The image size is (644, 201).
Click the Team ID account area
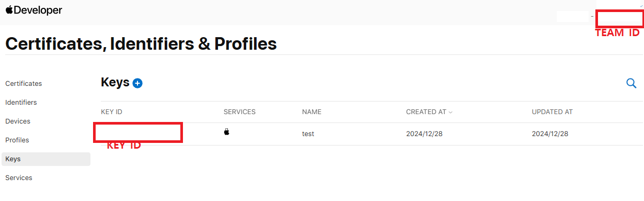[619, 17]
